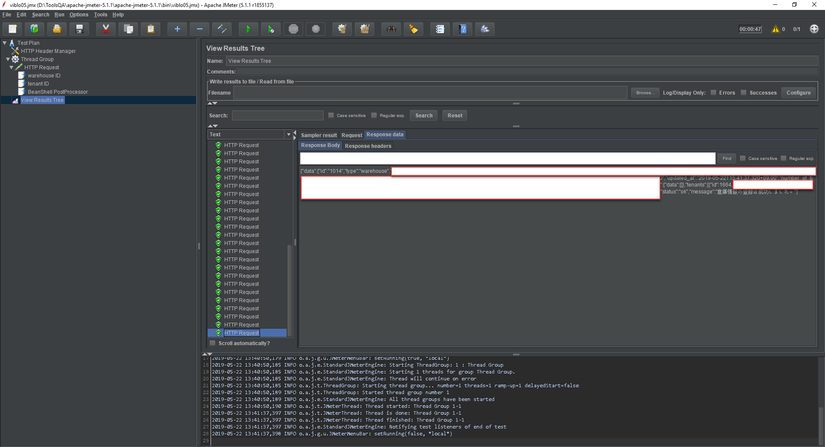Click the Save test plan icon
The width and height of the screenshot is (825, 447).
[x=79, y=29]
